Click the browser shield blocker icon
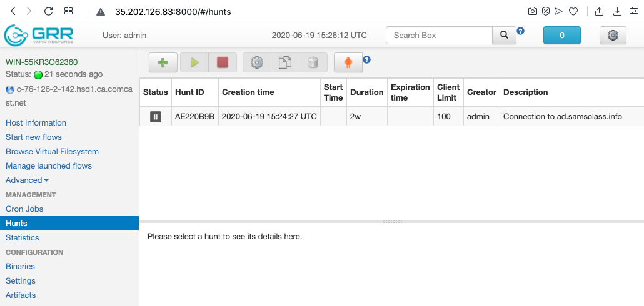Screen dimensions: 644x306 [545, 11]
